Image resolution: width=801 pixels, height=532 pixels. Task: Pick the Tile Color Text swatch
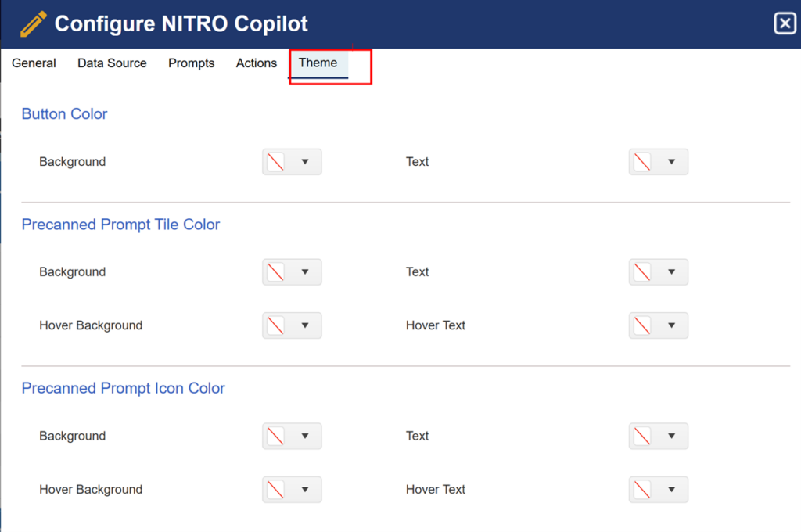(x=642, y=272)
